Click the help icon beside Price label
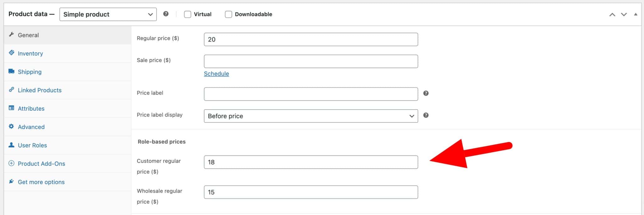Screen dimensions: 644x215 [426, 93]
